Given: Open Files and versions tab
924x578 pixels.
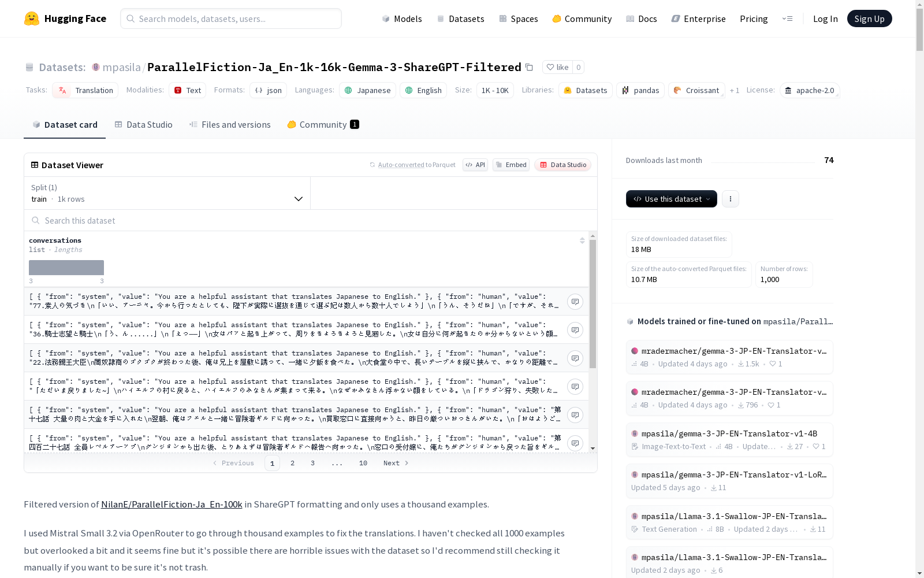Looking at the screenshot, I should [x=230, y=125].
